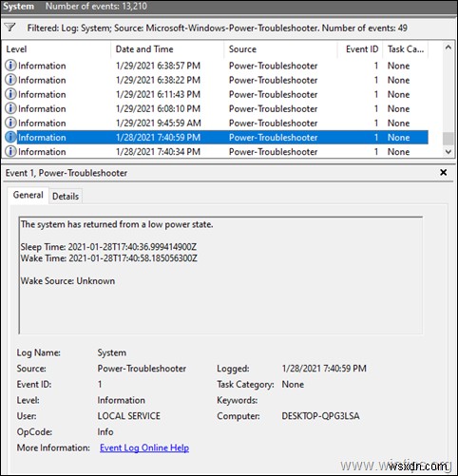The image size is (458, 476).
Task: Click 'The system has returned' description text
Action: (x=117, y=224)
